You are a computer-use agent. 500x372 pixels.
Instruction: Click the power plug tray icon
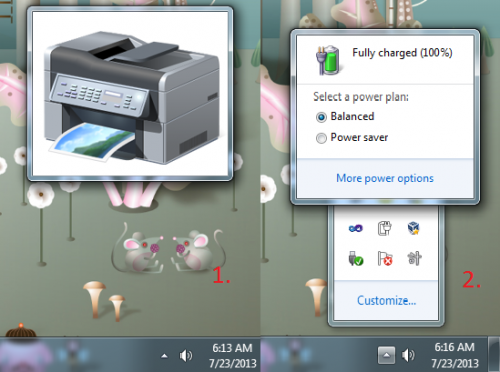(x=385, y=228)
